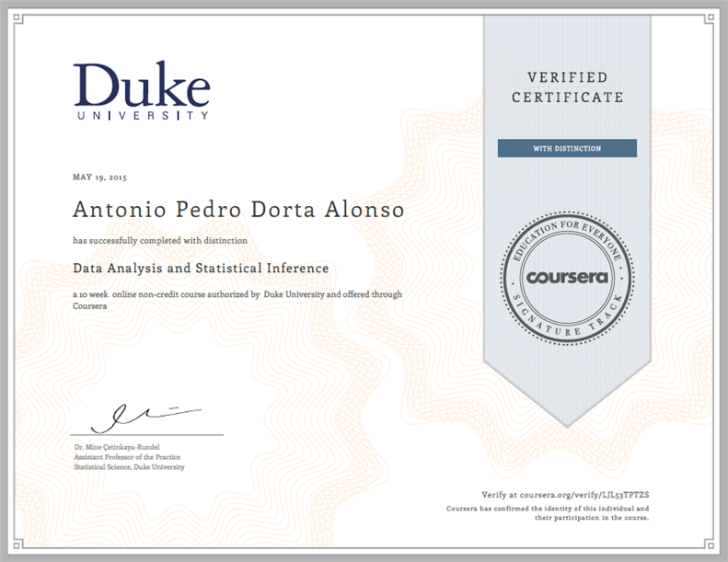
Task: Click 'Coursera has confirmed the identity' statement
Action: point(548,513)
